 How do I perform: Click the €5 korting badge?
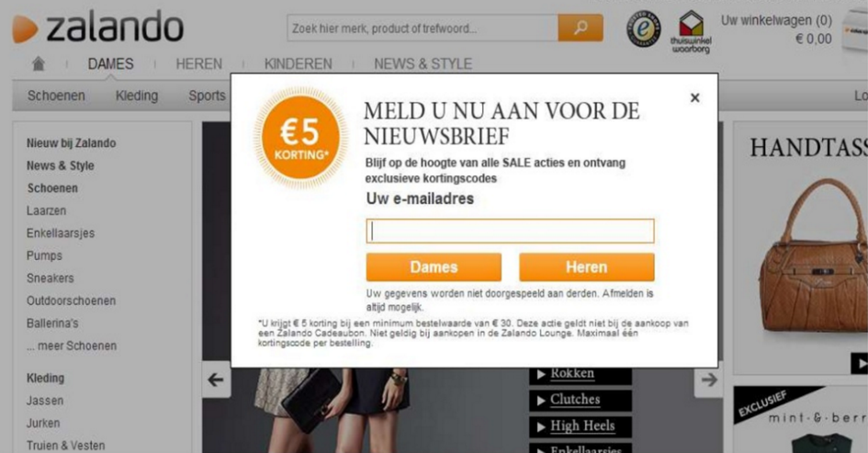coord(300,137)
